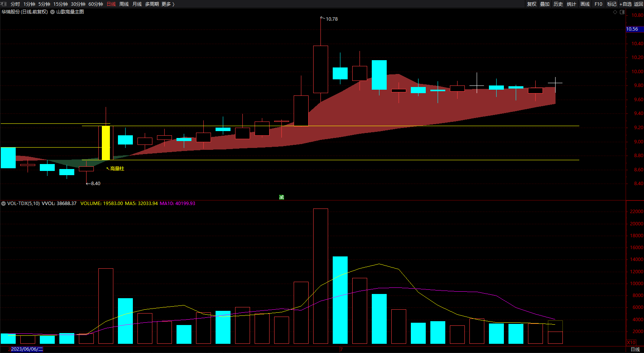Click the 2023/06/06 date marker on timeline
The image size is (644, 353).
tap(27, 349)
